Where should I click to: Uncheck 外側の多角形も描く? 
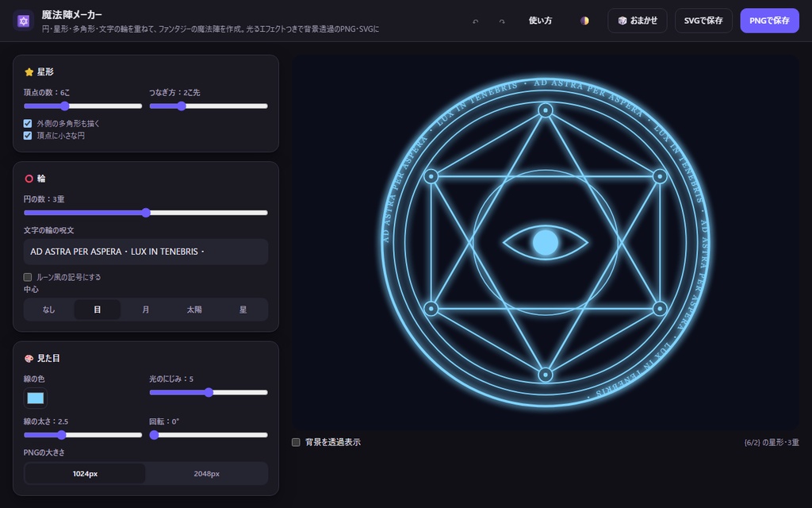tap(28, 123)
